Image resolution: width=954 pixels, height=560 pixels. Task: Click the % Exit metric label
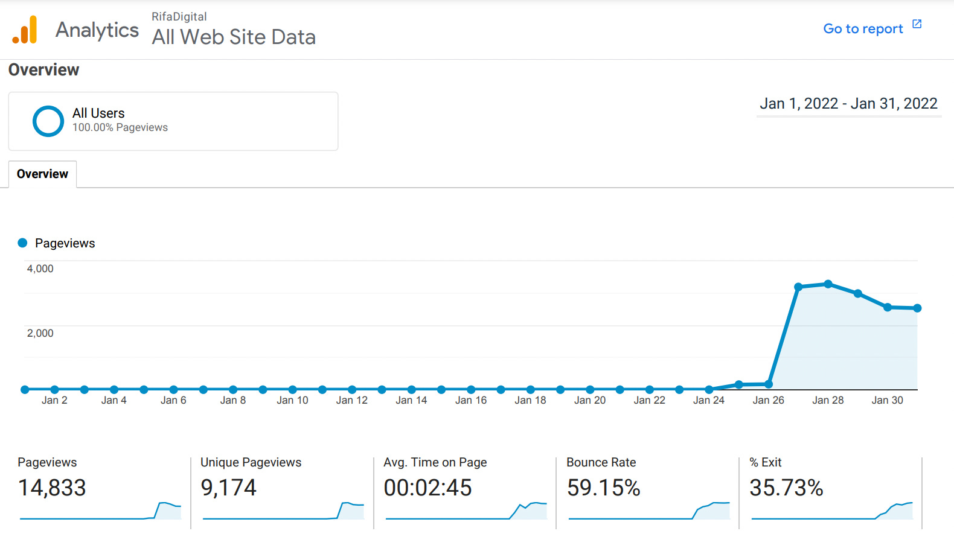point(765,462)
